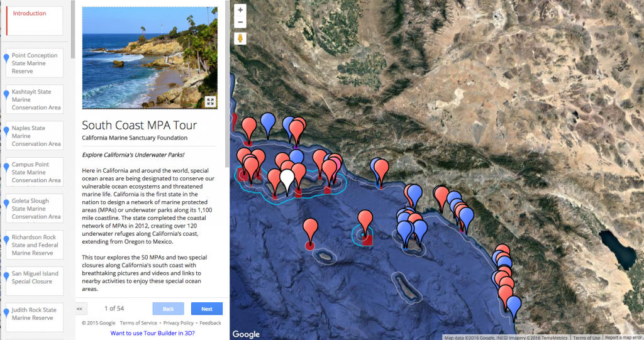The width and height of the screenshot is (644, 340).
Task: Select Kashtayit State Marine Conservation Area
Action: tap(36, 99)
